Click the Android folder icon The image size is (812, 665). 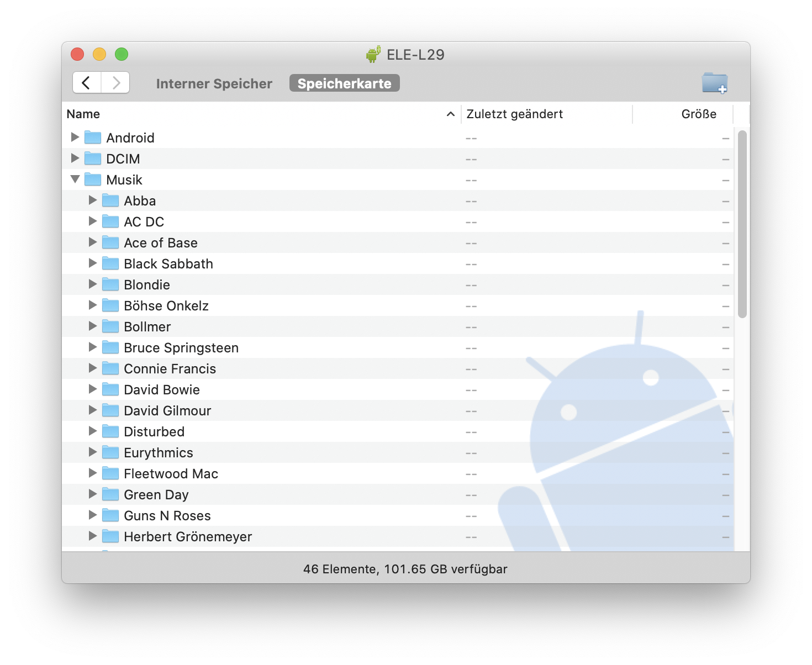[93, 137]
